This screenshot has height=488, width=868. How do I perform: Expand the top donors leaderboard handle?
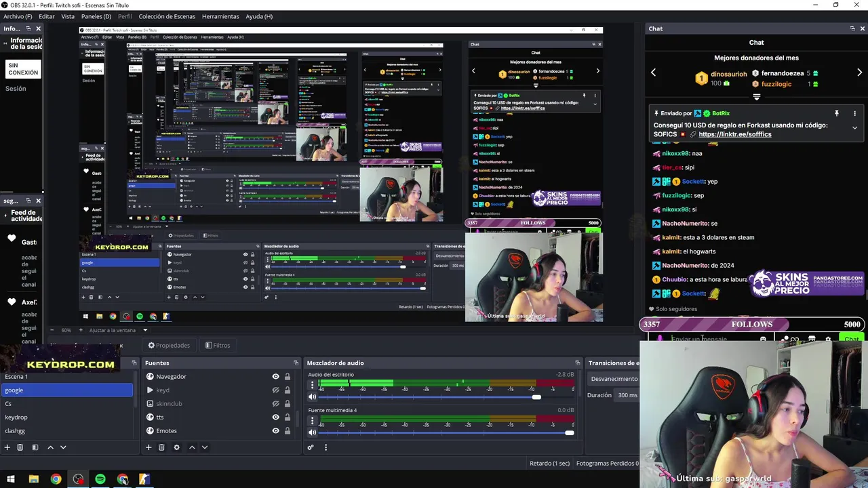pos(757,97)
